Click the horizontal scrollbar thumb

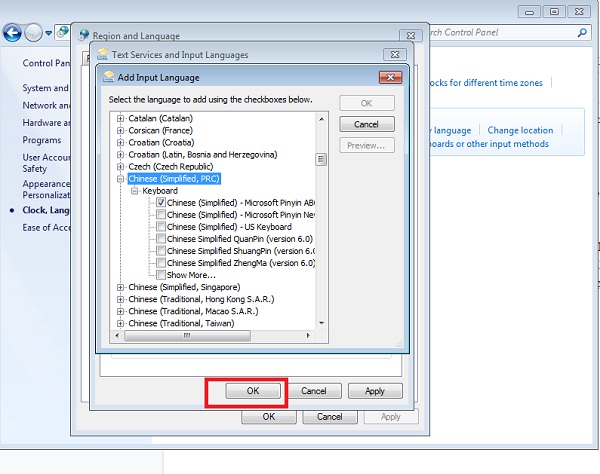click(187, 336)
